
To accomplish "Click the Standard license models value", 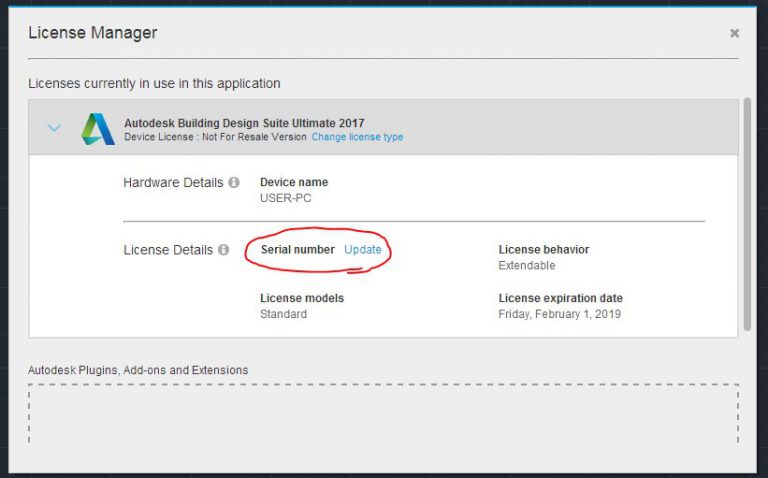I will (283, 314).
